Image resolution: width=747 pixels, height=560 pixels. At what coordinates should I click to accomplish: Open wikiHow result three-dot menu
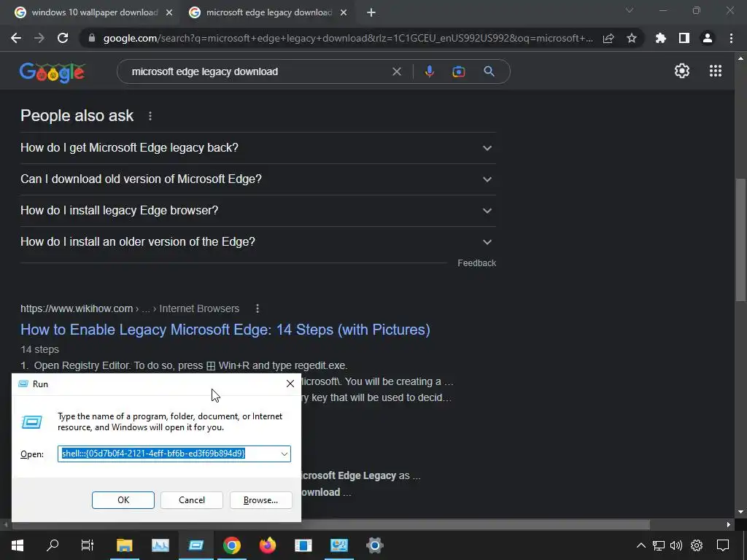pos(258,308)
